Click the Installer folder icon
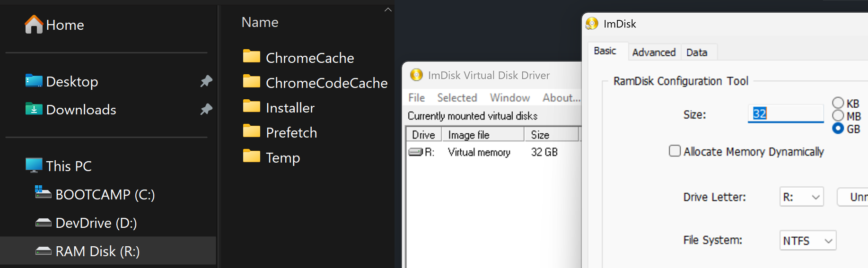This screenshot has width=868, height=268. tap(252, 106)
